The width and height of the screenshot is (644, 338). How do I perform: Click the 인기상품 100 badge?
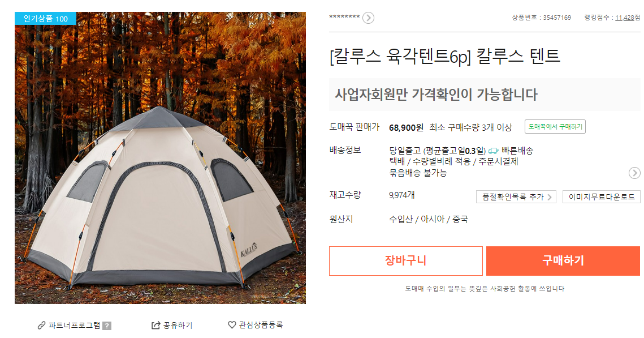[x=46, y=19]
